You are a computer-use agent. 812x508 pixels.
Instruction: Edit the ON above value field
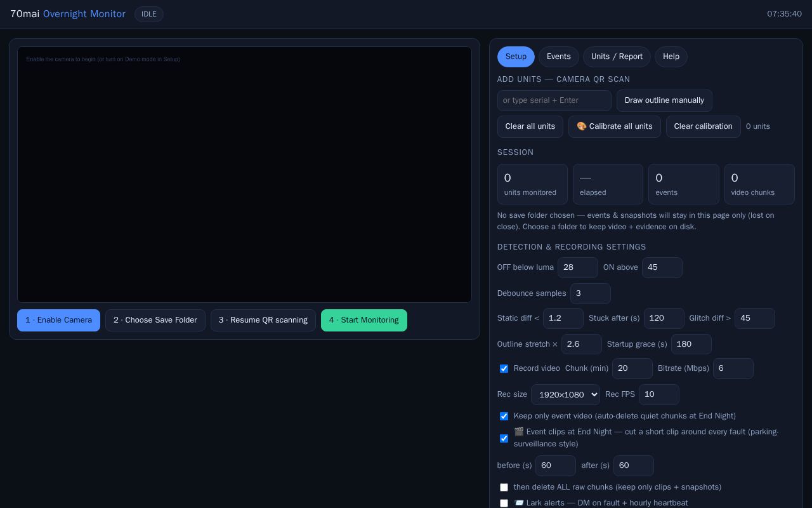[x=662, y=267]
